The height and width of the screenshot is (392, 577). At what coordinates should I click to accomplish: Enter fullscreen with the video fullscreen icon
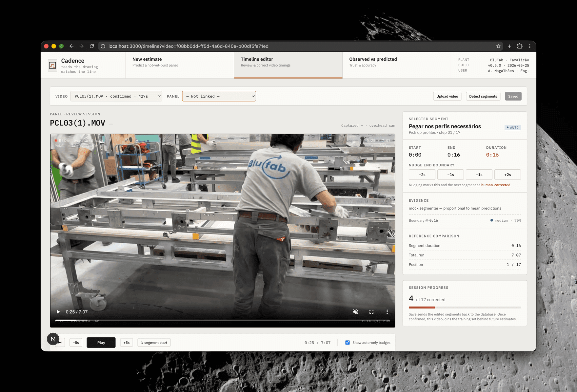[371, 312]
